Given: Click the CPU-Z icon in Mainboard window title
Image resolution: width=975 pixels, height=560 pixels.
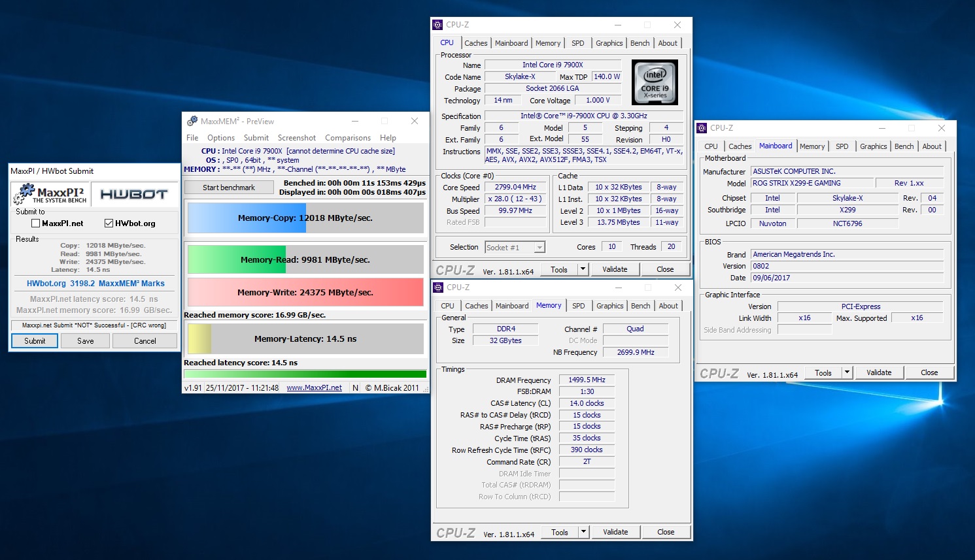Looking at the screenshot, I should (x=702, y=128).
